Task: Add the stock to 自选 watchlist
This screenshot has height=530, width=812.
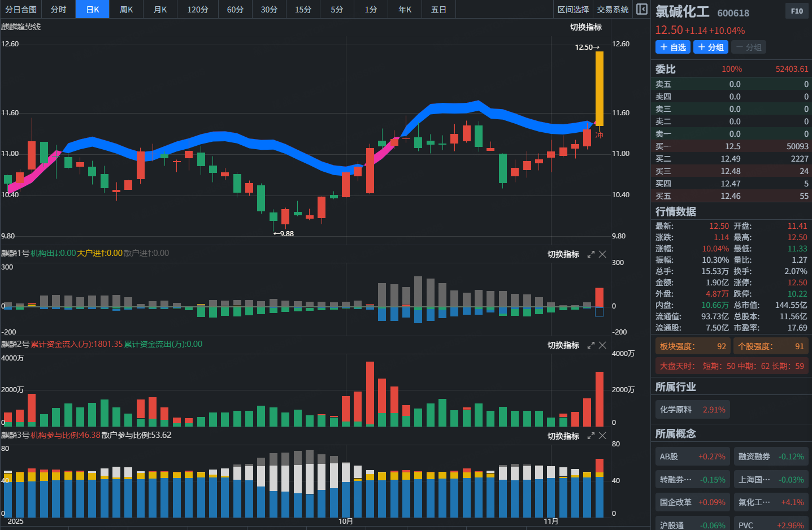Action: click(672, 47)
